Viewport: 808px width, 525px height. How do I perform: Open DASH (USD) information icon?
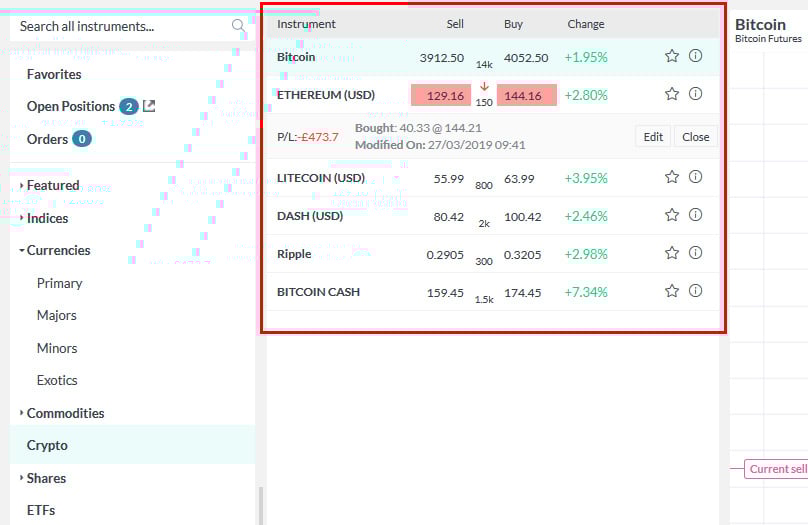[695, 215]
